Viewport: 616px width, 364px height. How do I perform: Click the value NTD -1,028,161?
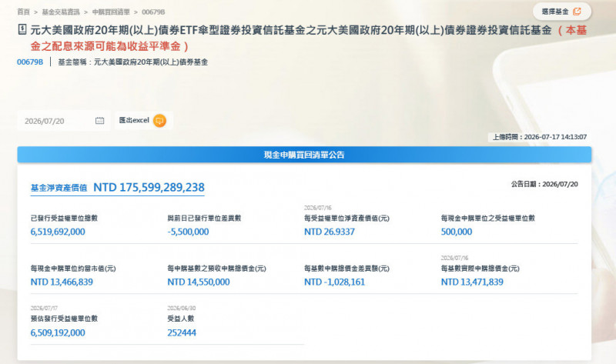[334, 282]
